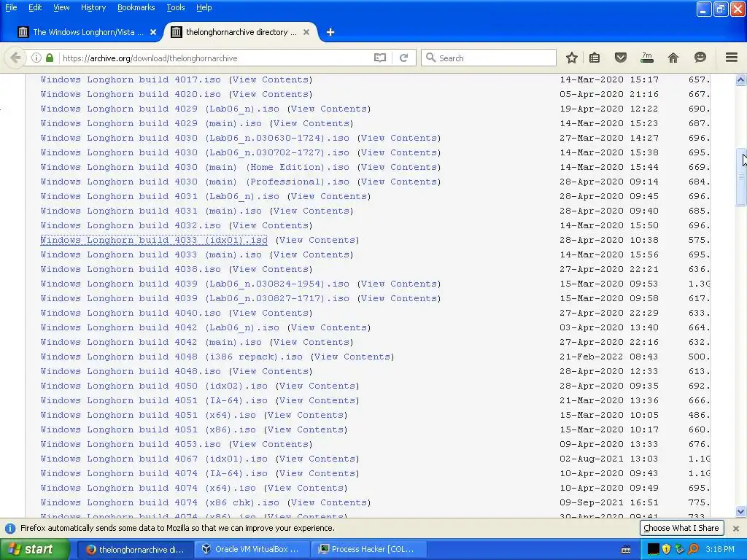The height and width of the screenshot is (560, 747).
Task: Open the File menu
Action: 11,7
